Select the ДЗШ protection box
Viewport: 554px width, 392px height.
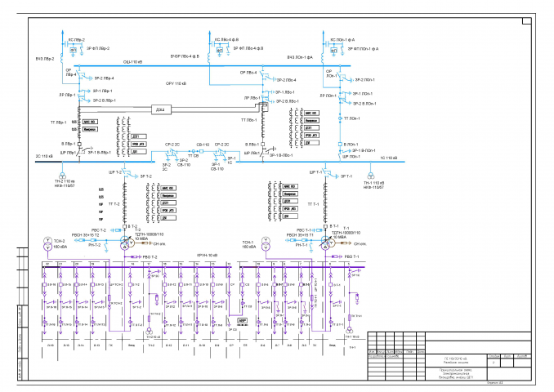point(161,109)
